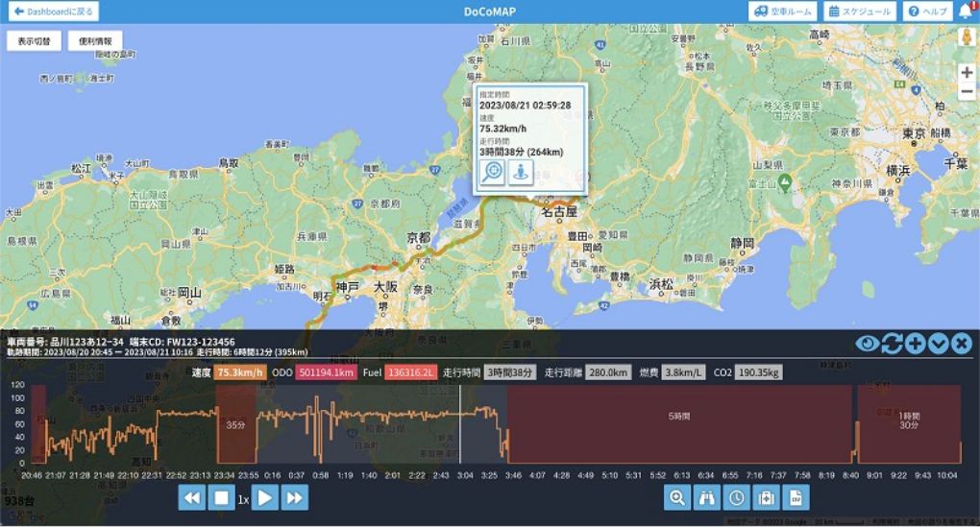Click the plus circle icon in panel header
This screenshot has width=980, height=527.
coord(915,343)
